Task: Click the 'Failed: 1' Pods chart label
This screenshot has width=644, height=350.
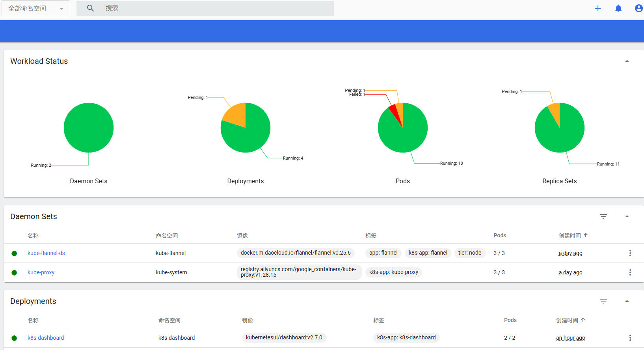Action: tap(357, 94)
